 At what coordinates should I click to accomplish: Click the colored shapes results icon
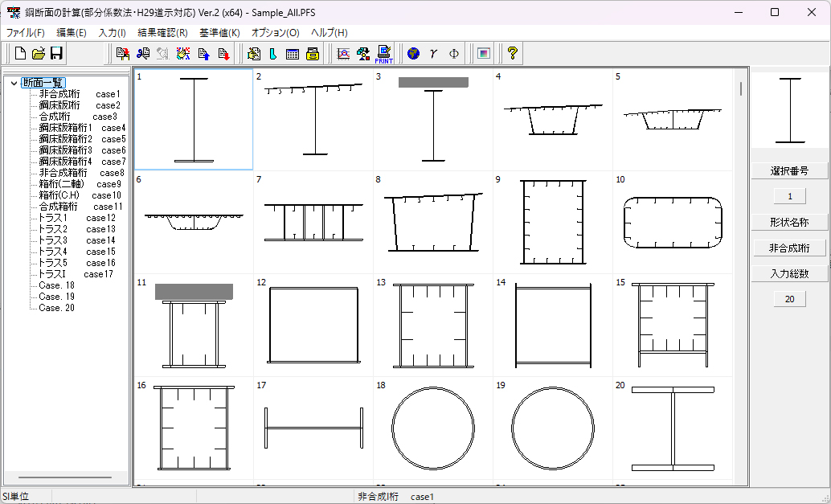[363, 54]
